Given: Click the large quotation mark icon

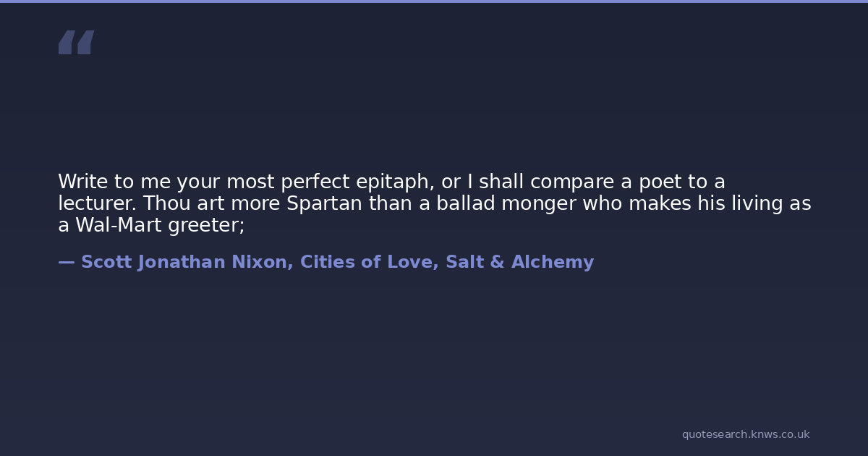Looking at the screenshot, I should coord(76,43).
